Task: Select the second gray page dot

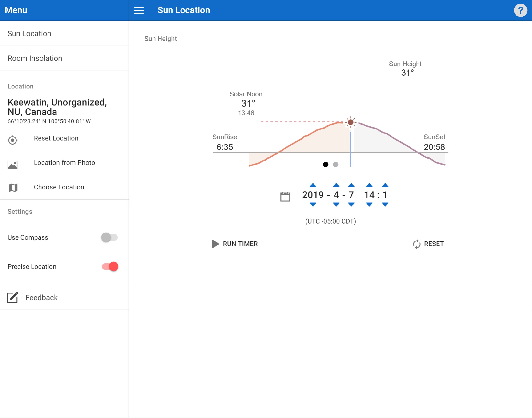Action: pyautogui.click(x=336, y=165)
